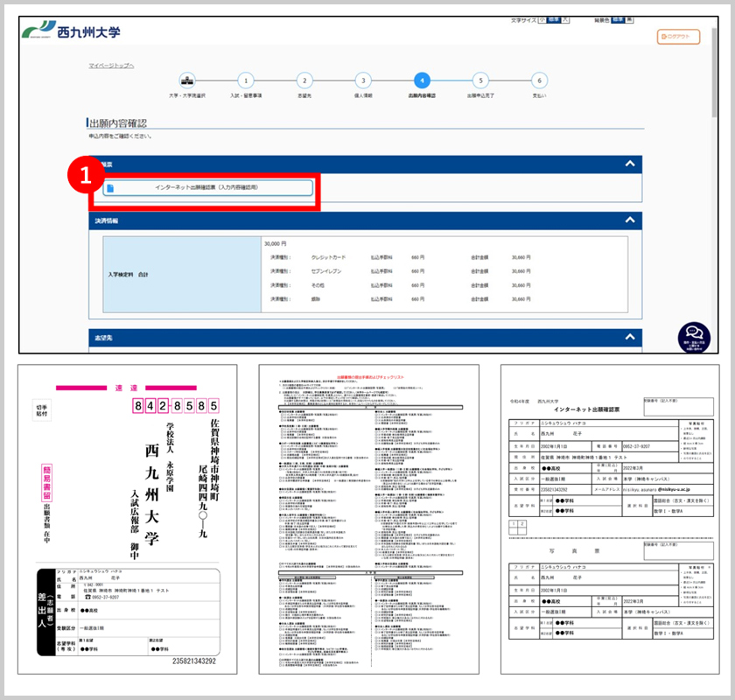This screenshot has width=735, height=700.
Task: Open the checklist document preview
Action: click(369, 520)
